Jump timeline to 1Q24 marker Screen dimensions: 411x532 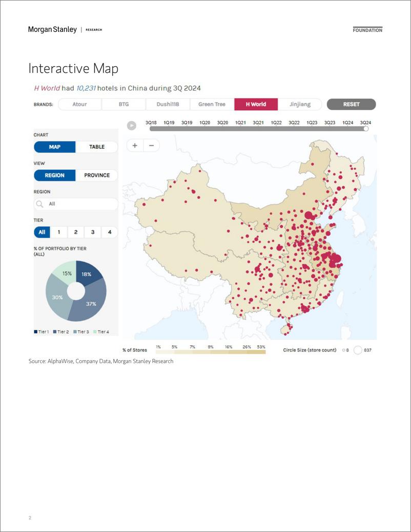pos(347,123)
